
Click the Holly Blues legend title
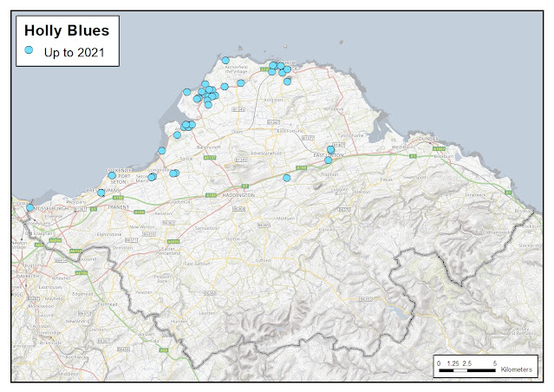click(x=67, y=30)
